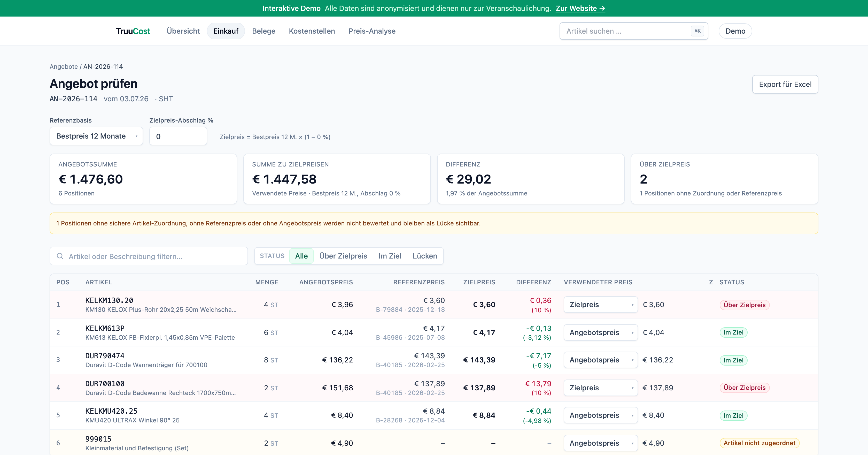Click the Artikel oder Beschreibung filter field
The height and width of the screenshot is (455, 868).
tap(149, 256)
